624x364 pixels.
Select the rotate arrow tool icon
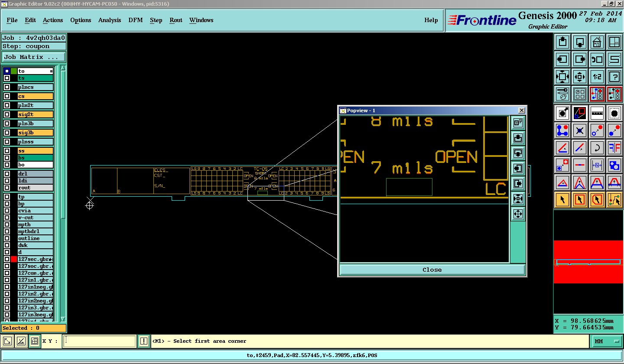pos(597,148)
